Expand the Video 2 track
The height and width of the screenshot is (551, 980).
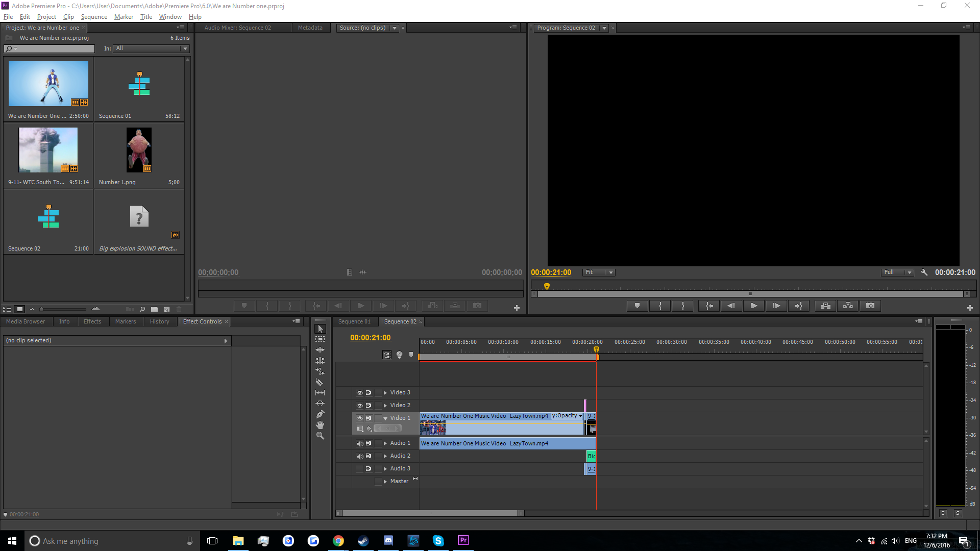[x=385, y=406]
